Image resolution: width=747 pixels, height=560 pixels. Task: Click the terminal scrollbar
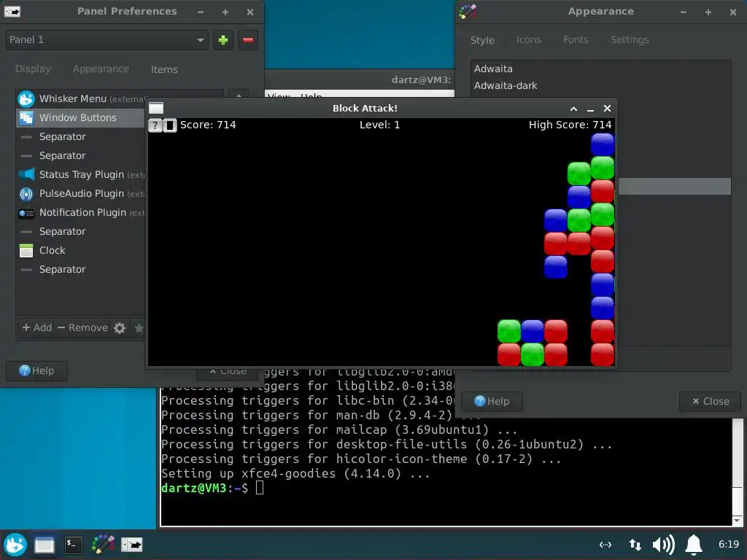tap(737, 472)
